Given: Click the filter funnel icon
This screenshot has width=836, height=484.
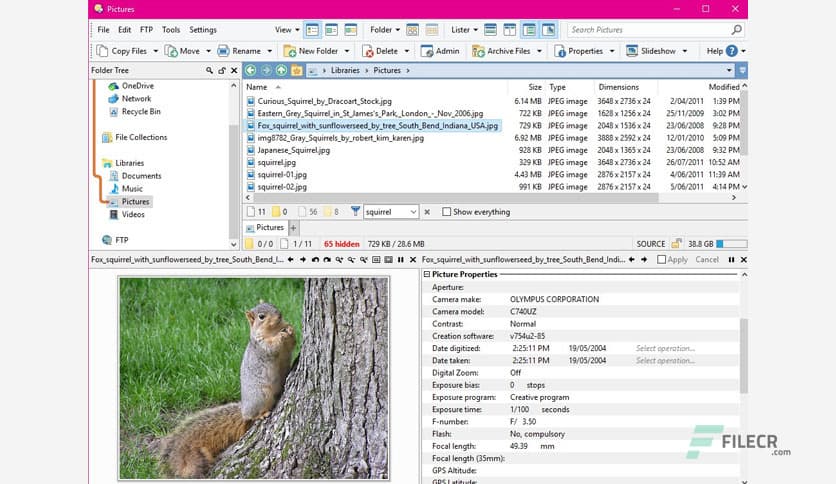Looking at the screenshot, I should coord(355,212).
